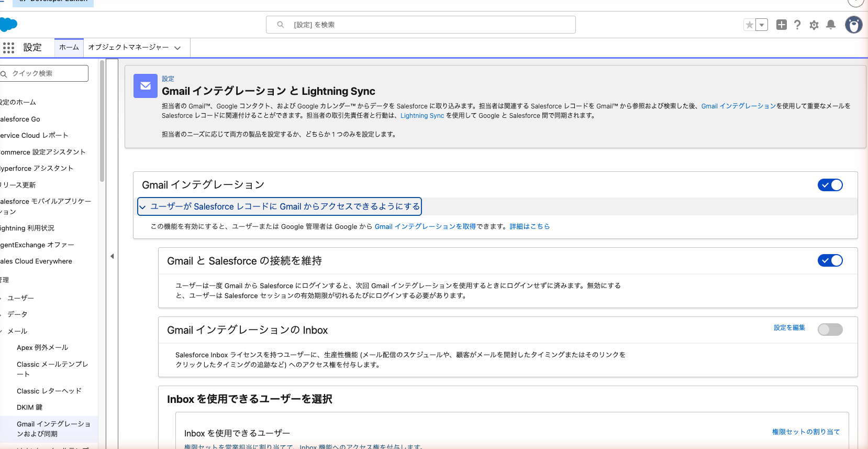
Task: Click the magnifier in the setup search
Action: 281,25
